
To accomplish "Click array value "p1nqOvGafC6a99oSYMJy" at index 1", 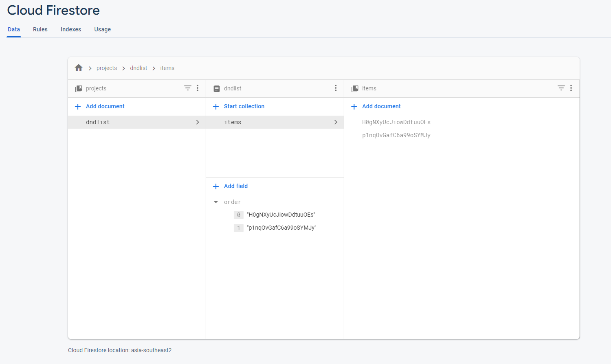I will pyautogui.click(x=281, y=228).
